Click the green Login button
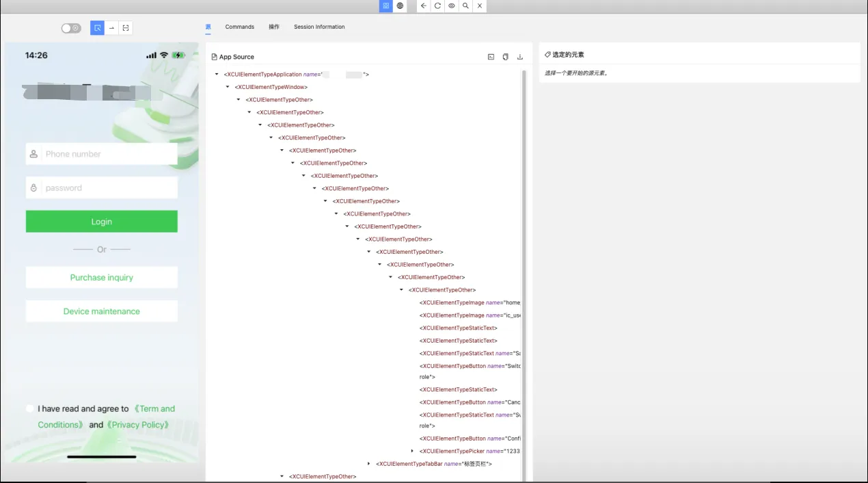The width and height of the screenshot is (868, 483). coord(102,222)
